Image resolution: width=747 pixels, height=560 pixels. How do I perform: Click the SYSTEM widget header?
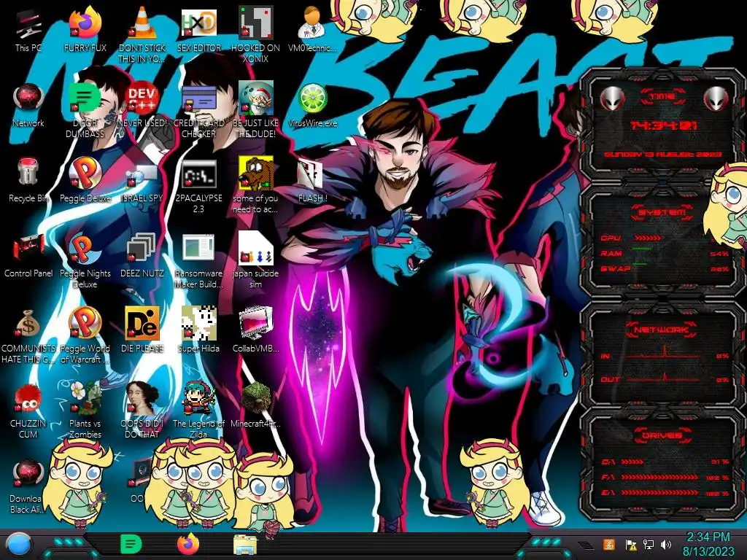click(x=662, y=212)
